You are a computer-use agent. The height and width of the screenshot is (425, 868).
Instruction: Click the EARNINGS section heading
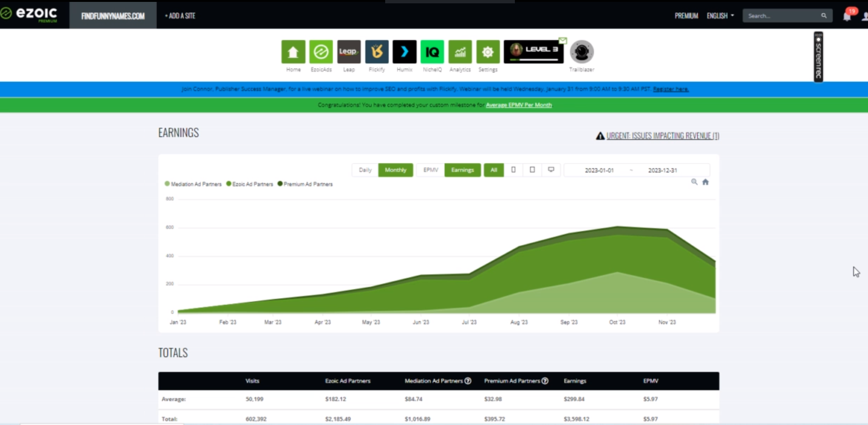(178, 133)
